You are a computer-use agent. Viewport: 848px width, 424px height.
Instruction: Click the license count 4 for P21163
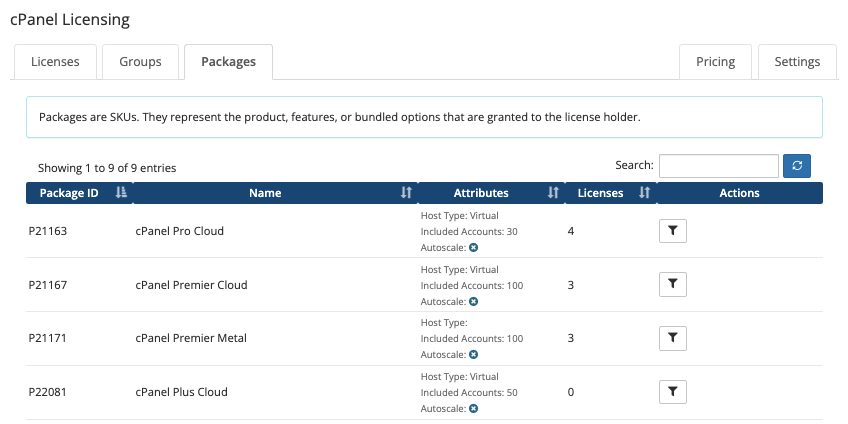(571, 231)
